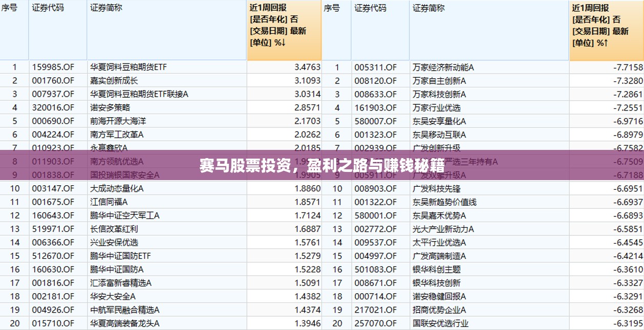Click fund name 前海开源大海洋
This screenshot has width=644, height=330.
pyautogui.click(x=118, y=121)
